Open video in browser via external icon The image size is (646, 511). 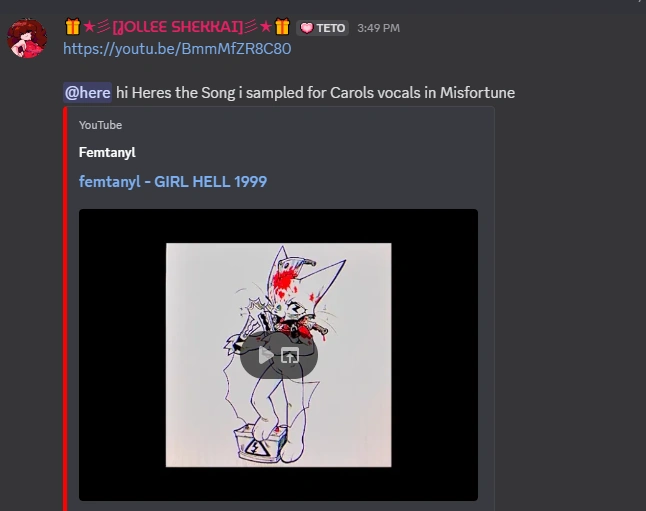(x=290, y=355)
